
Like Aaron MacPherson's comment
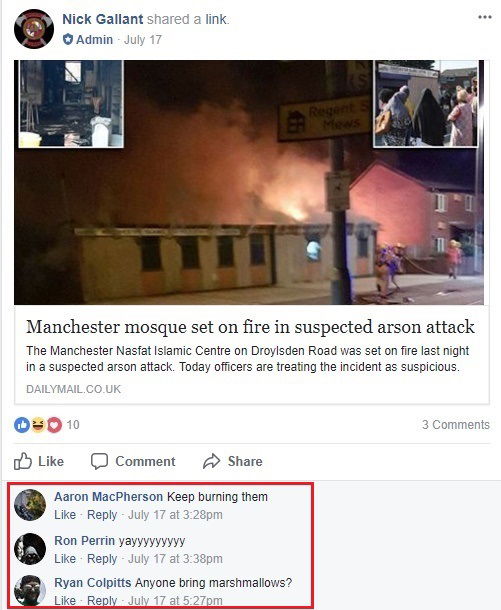pyautogui.click(x=65, y=515)
